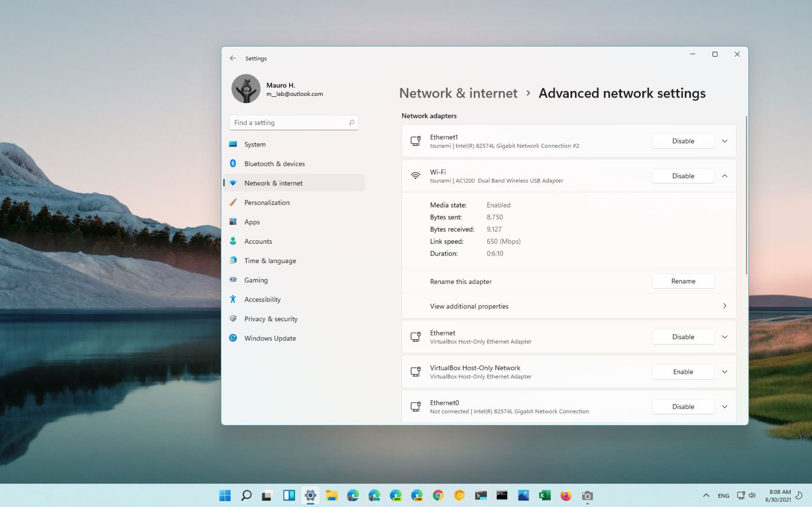
Task: Open System settings in the sidebar
Action: [x=255, y=144]
